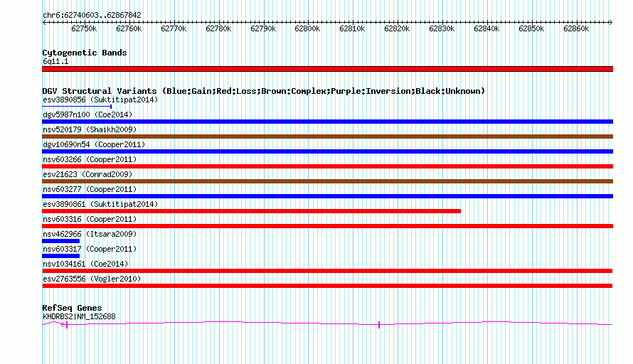Select the red nsv1034161 loss bar

pos(327,271)
